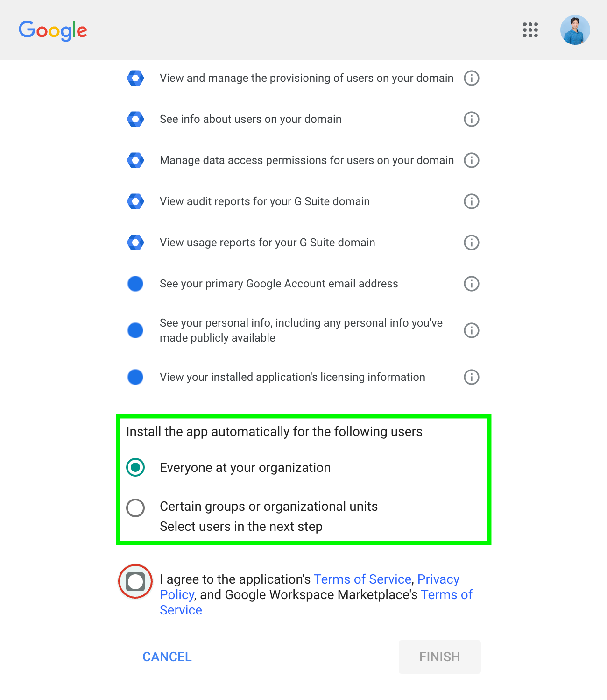
Task: Show info for See info about users
Action: (472, 119)
